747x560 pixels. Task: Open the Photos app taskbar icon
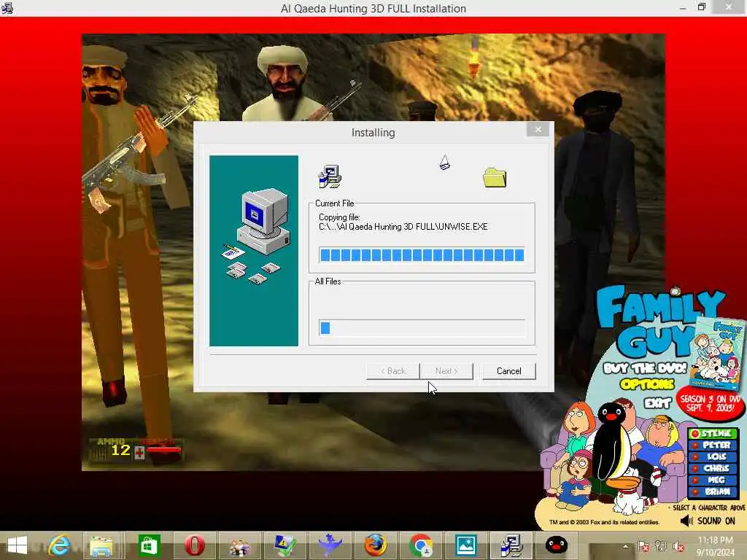pyautogui.click(x=465, y=545)
